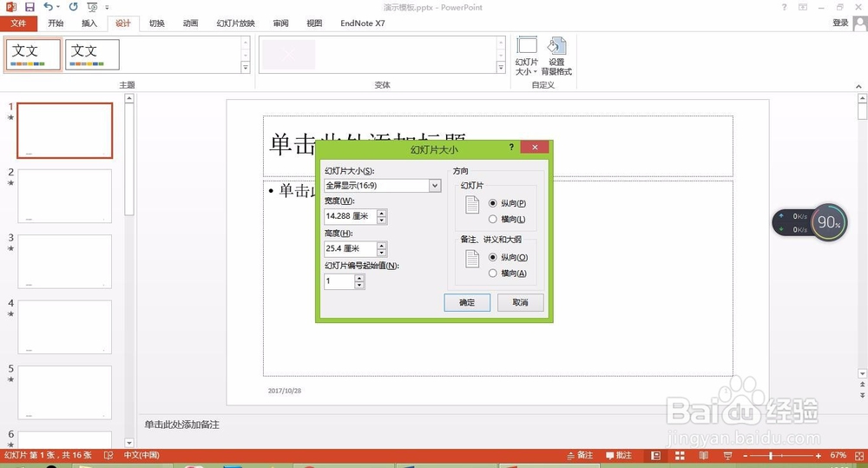Switch to Reading view icon in status bar
868x468 pixels.
(704, 455)
